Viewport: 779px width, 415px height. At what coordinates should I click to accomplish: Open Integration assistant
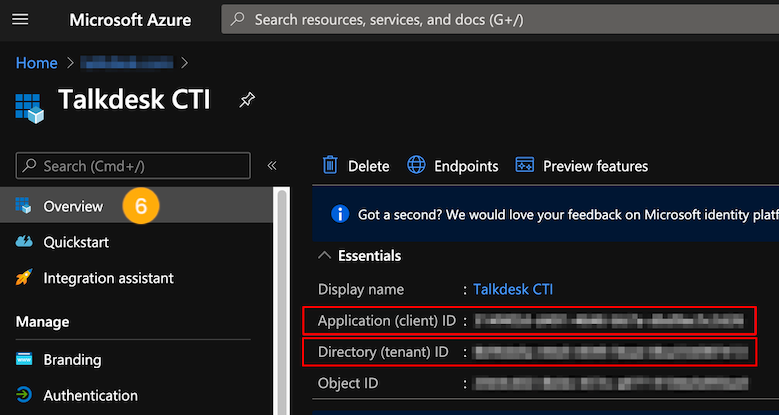(108, 278)
